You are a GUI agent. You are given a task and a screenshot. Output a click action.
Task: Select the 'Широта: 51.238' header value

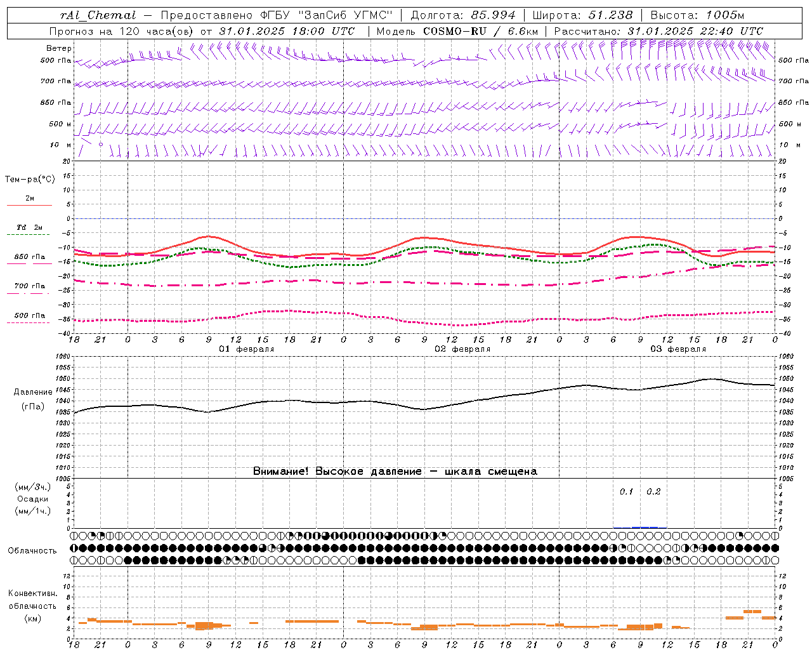(582, 15)
